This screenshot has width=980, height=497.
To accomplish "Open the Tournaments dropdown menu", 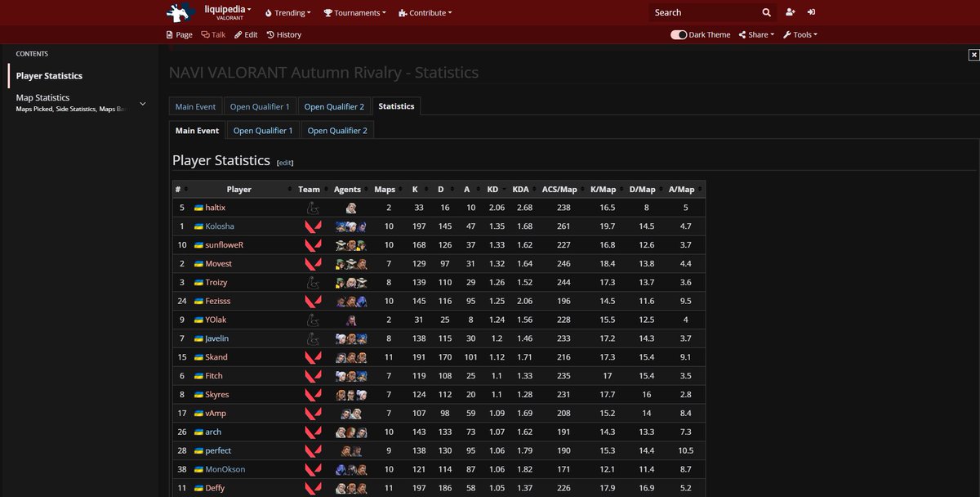I will click(356, 13).
